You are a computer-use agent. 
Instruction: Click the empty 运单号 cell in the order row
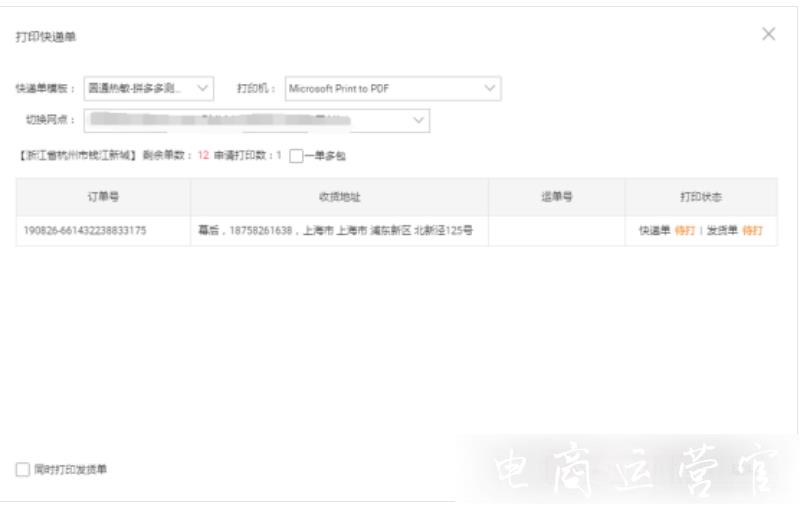556,231
